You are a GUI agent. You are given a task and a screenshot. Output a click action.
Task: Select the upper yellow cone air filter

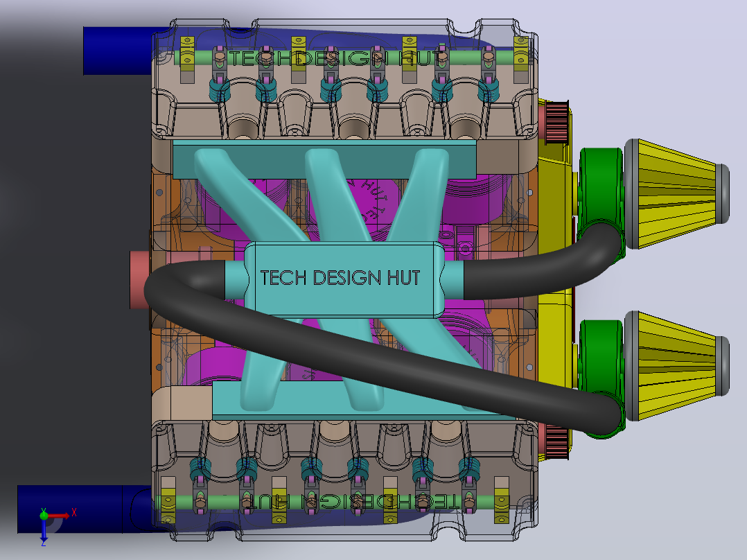tap(676, 193)
